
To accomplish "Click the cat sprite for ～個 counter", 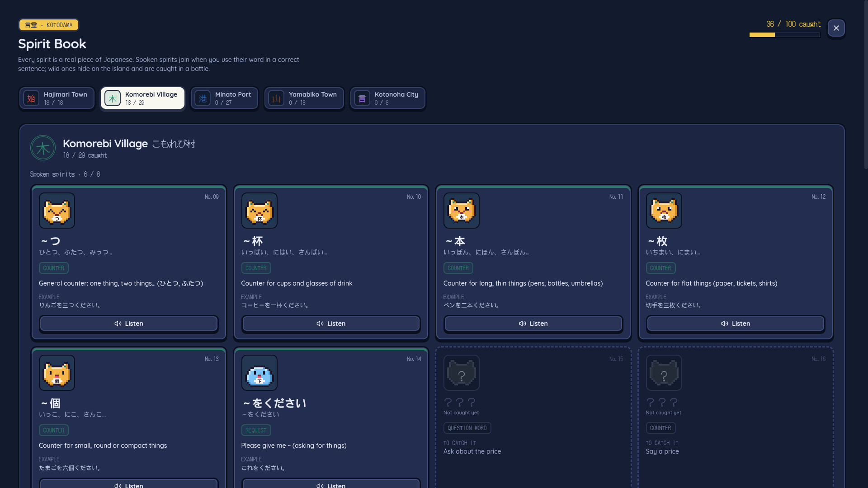I will point(57,373).
